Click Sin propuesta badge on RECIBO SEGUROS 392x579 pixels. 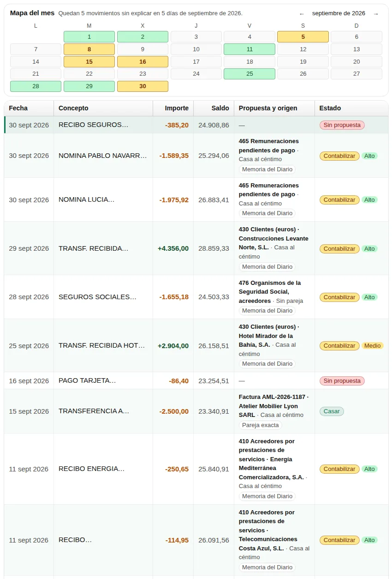342,125
